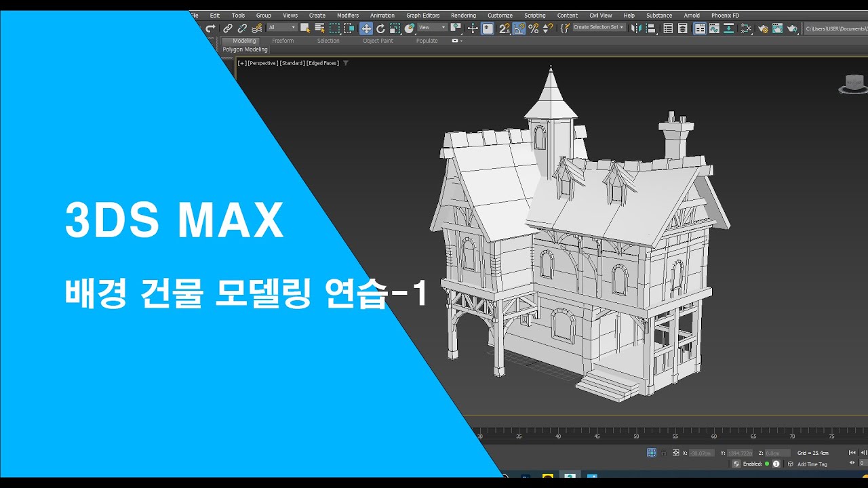The height and width of the screenshot is (488, 868).
Task: Open the Graph Editors menu
Action: (423, 16)
